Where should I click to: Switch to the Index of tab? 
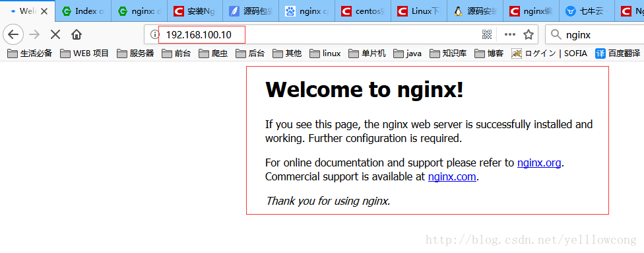83,11
